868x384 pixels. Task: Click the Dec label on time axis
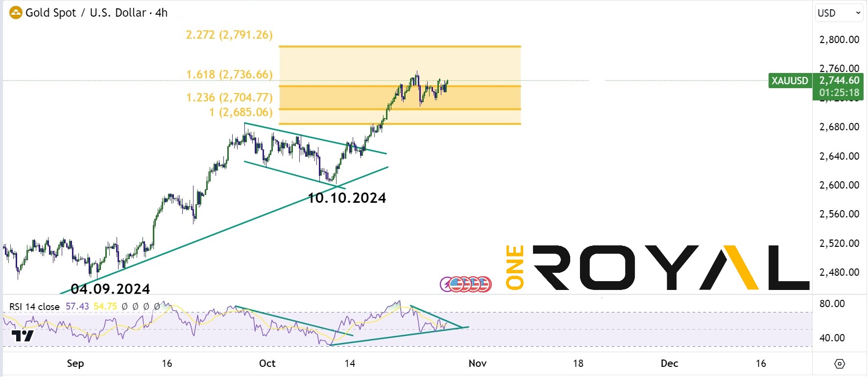(669, 363)
